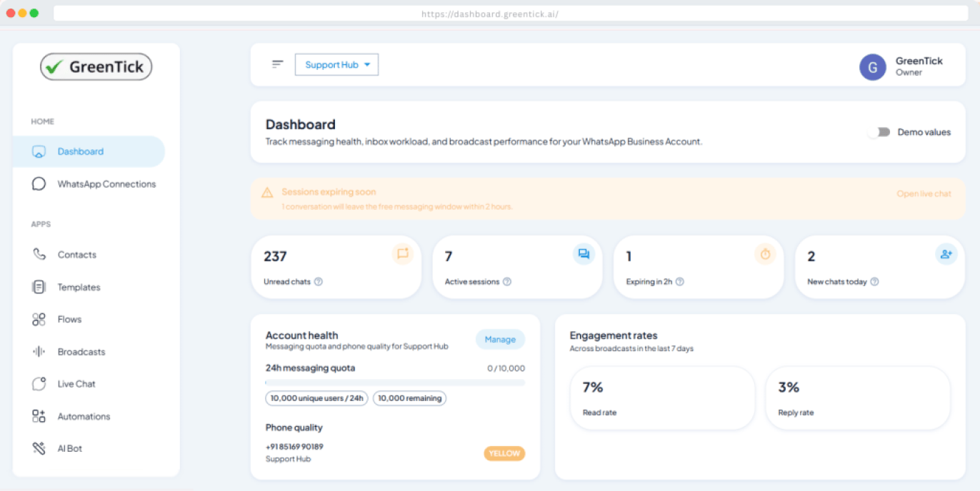980x491 pixels.
Task: Click the Templates document icon
Action: [x=39, y=287]
